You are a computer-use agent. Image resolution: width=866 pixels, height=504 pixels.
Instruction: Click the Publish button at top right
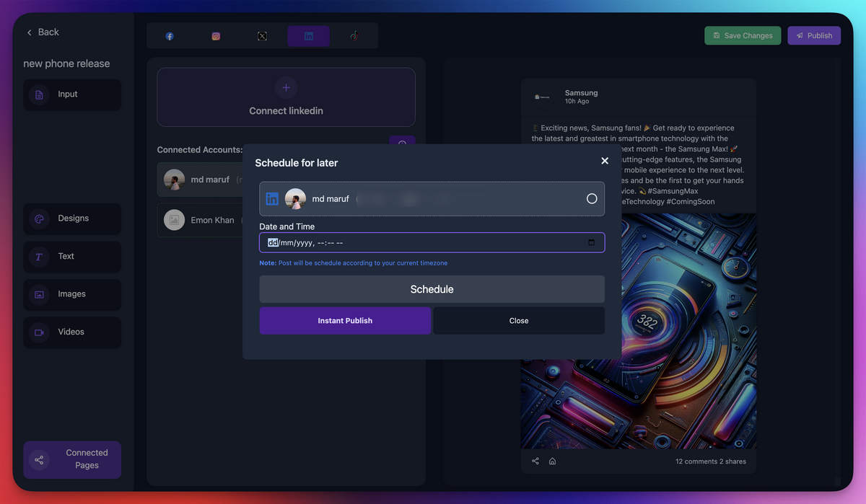click(x=814, y=35)
